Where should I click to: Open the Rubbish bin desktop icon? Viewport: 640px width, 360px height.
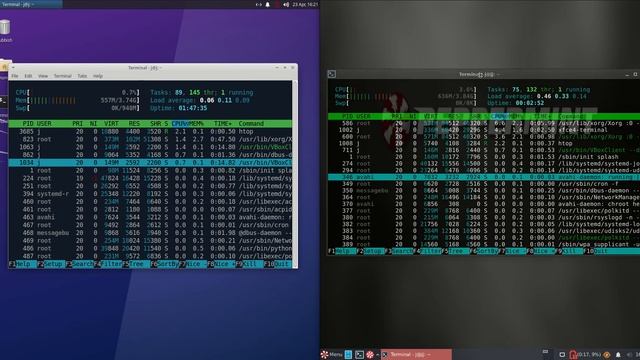(6, 31)
